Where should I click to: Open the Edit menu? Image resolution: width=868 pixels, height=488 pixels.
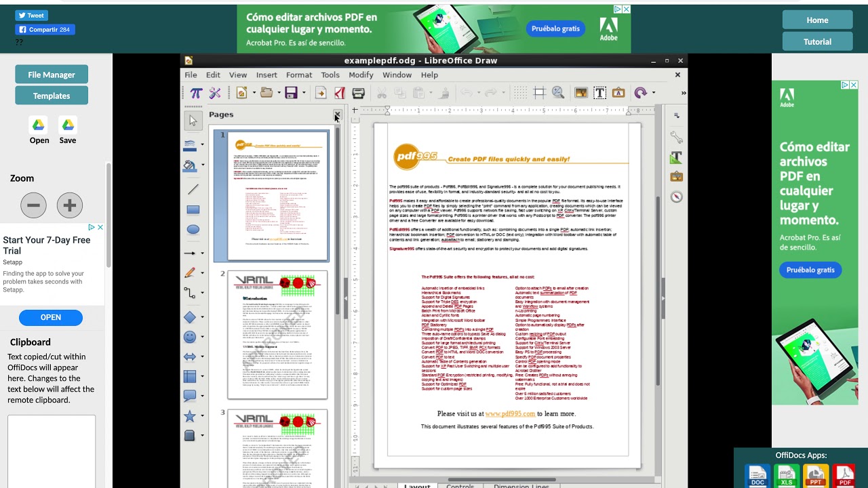coord(213,75)
